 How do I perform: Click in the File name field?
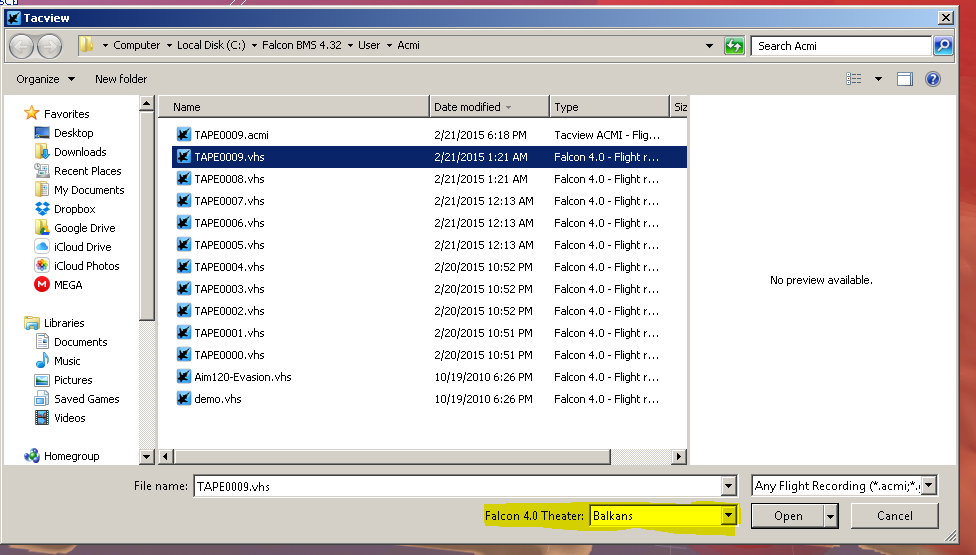[x=458, y=486]
